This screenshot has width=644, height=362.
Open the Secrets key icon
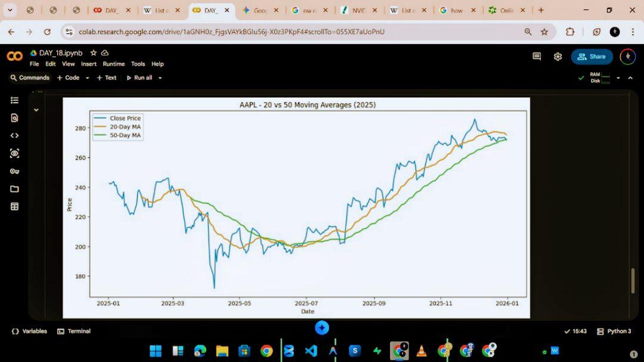click(14, 171)
